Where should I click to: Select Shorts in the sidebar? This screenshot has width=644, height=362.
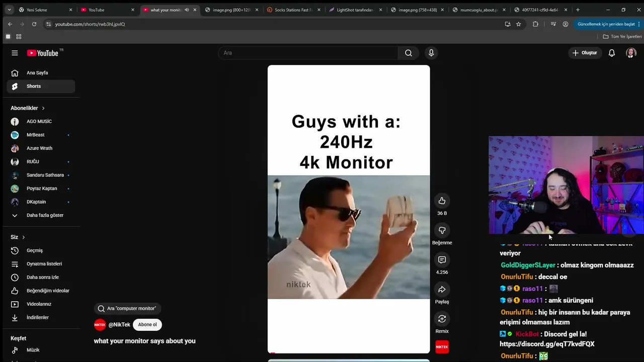(x=41, y=86)
